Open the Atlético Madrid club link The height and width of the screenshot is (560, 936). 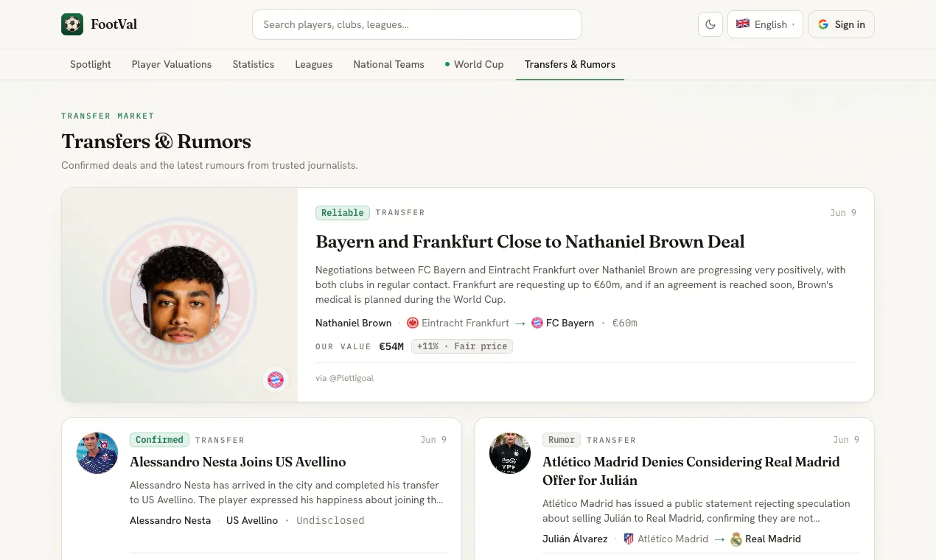click(x=673, y=539)
